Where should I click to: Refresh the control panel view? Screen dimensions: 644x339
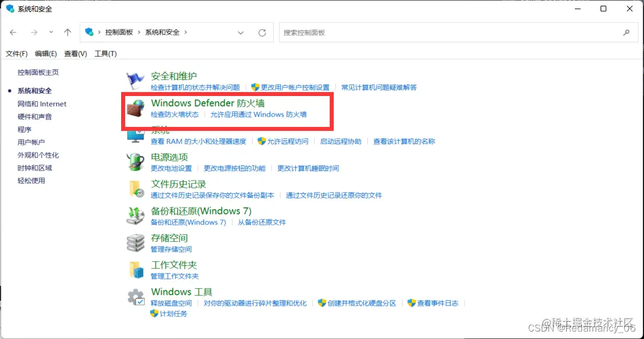(262, 33)
